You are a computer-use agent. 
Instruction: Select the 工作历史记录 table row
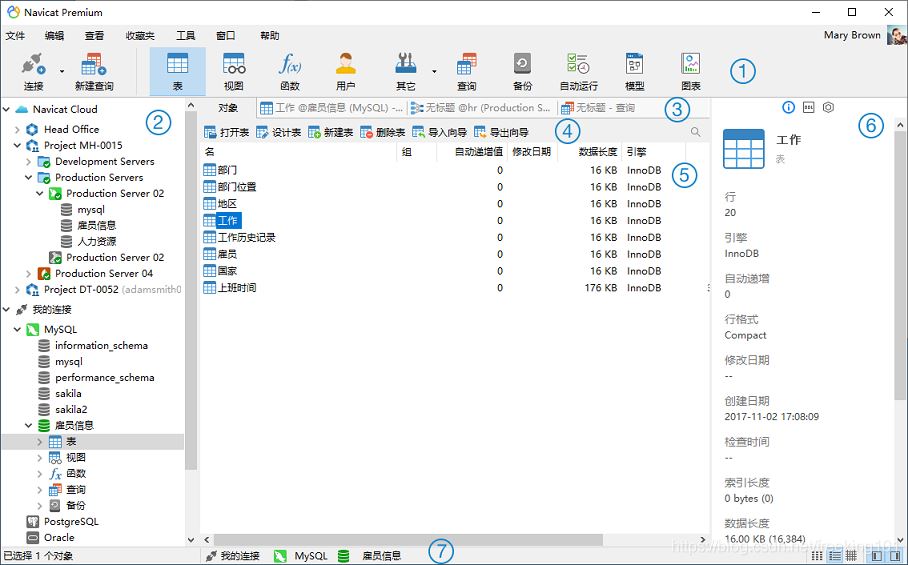click(x=246, y=237)
